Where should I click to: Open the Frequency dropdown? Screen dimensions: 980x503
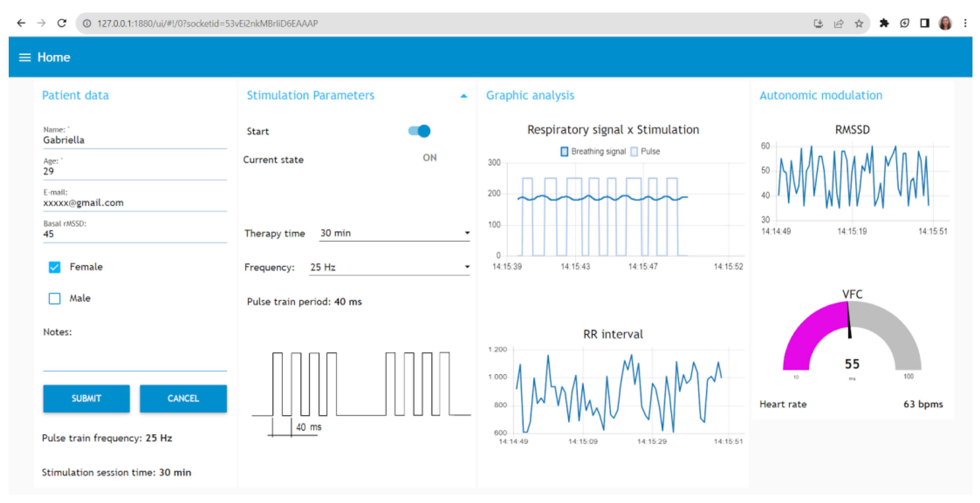pos(389,267)
